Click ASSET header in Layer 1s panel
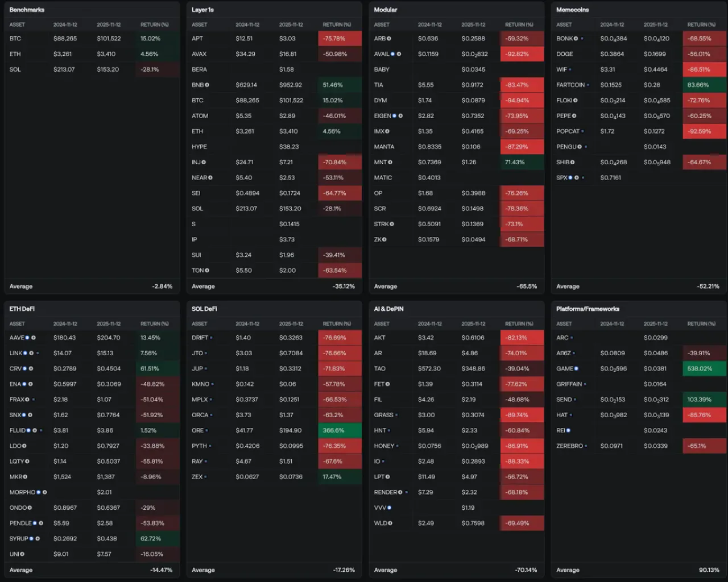 coord(200,25)
